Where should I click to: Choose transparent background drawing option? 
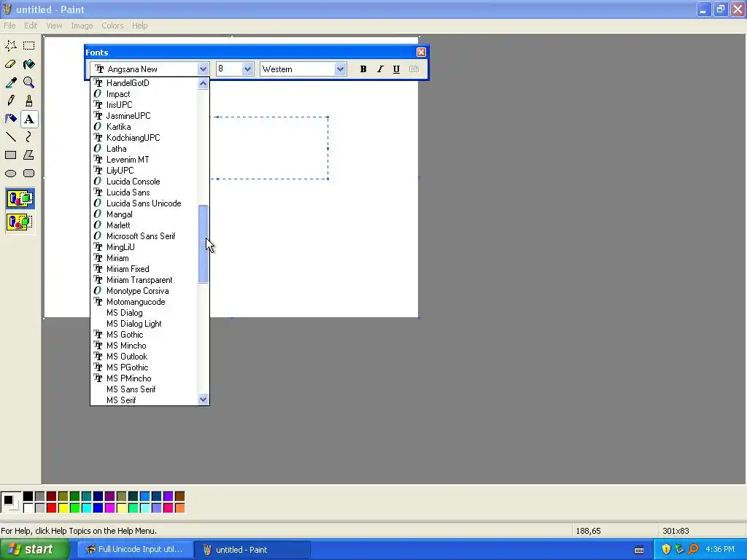coord(20,222)
